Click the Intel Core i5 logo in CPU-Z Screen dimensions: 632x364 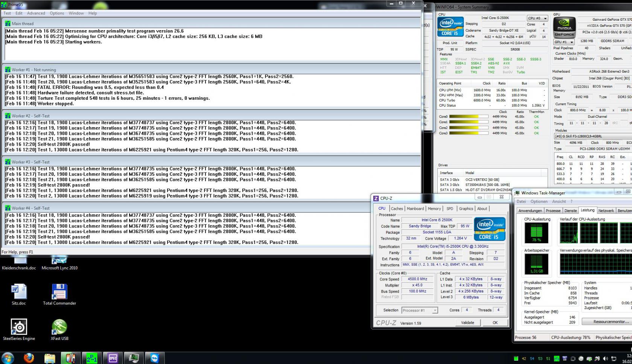point(489,229)
